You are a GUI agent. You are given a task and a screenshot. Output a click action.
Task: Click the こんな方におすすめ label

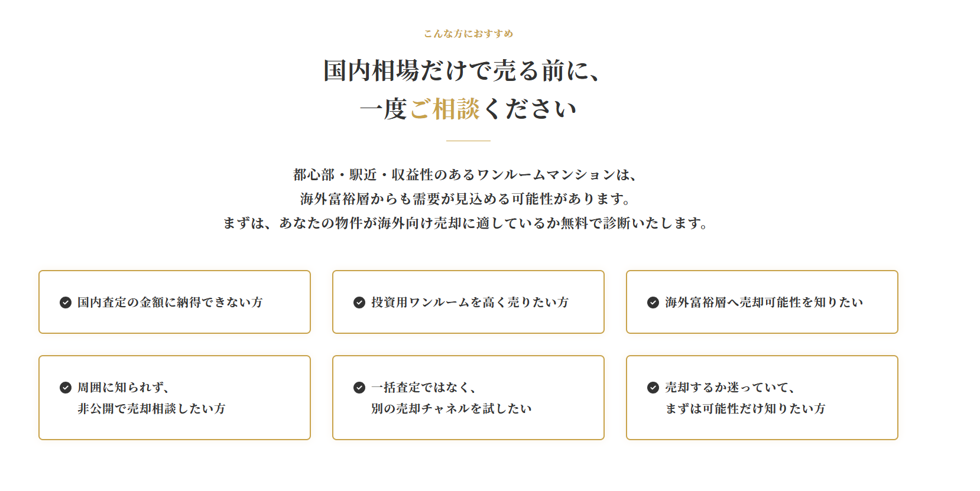[x=468, y=34]
